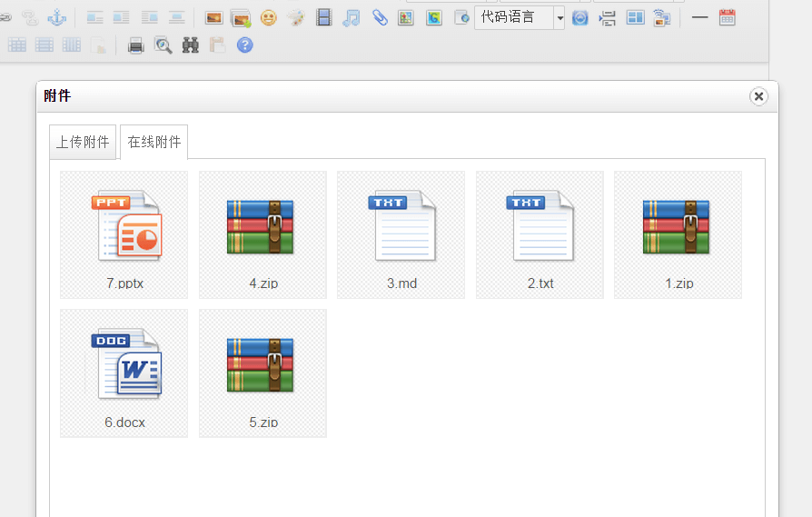Screen dimensions: 812x517
Task: Expand the 代码语言 code language dropdown
Action: 559,18
